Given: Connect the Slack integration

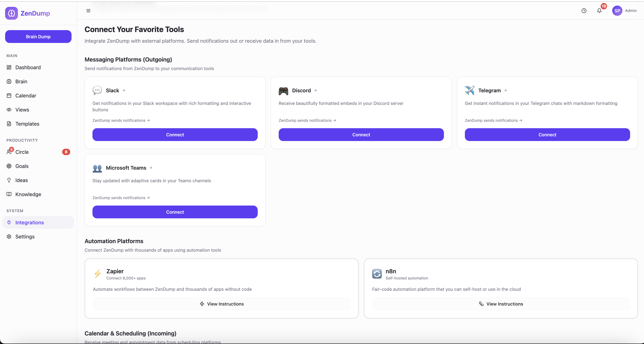Looking at the screenshot, I should point(175,135).
